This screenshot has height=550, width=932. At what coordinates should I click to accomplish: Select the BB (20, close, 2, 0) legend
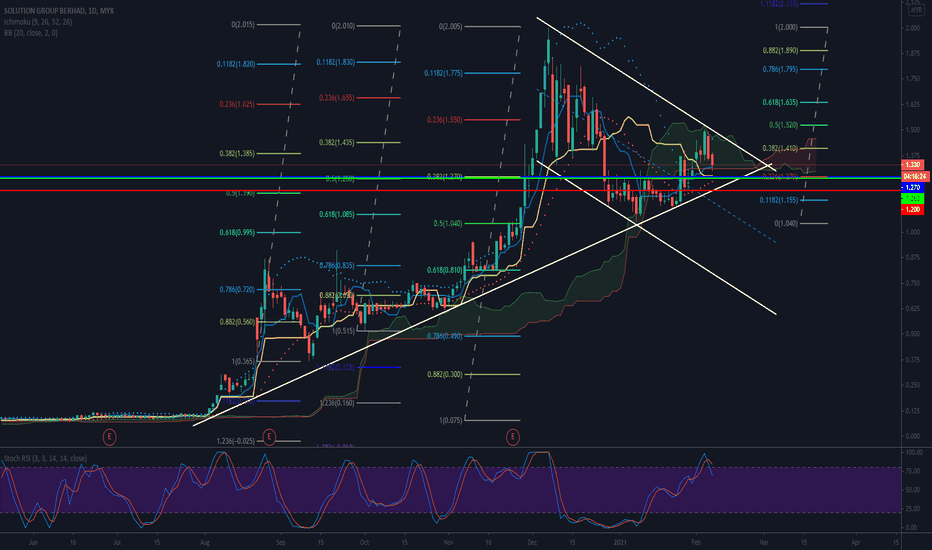pos(31,33)
